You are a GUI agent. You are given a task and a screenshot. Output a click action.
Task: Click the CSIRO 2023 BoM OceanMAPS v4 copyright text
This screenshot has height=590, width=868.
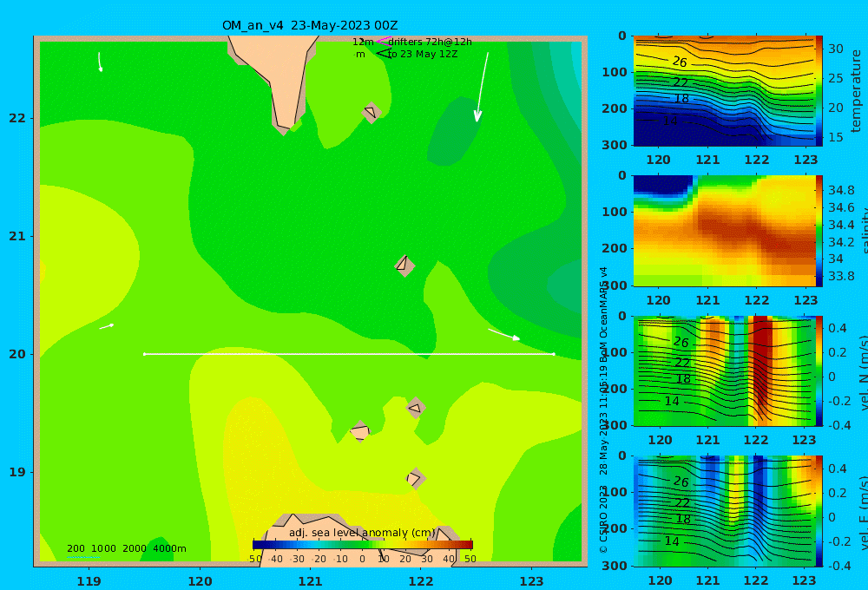point(603,410)
